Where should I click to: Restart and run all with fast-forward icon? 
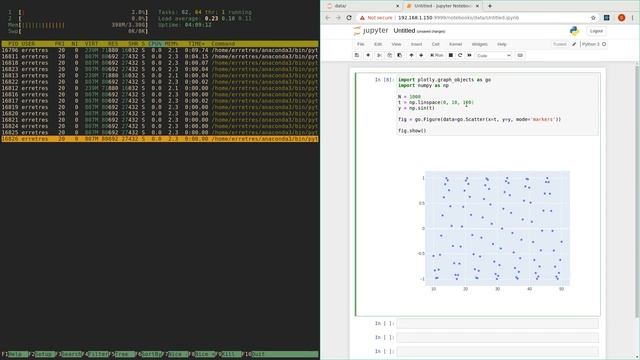pos(469,55)
